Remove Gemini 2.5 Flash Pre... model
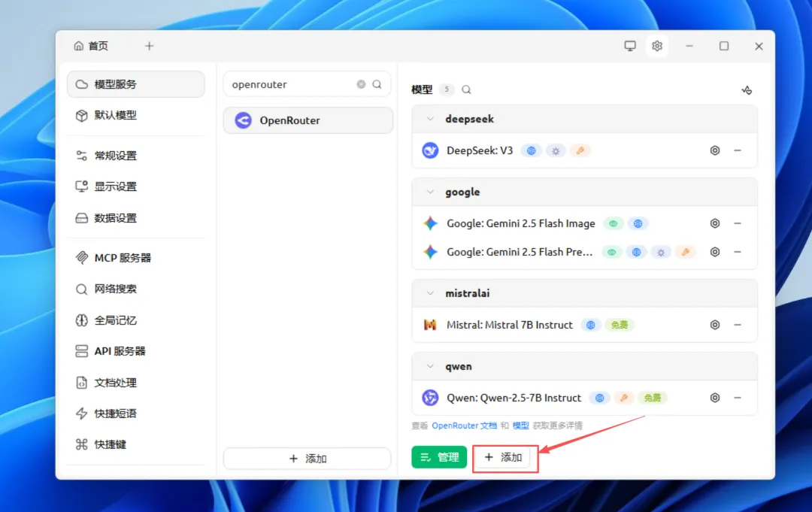Screen dimensions: 812x512 click(x=738, y=252)
